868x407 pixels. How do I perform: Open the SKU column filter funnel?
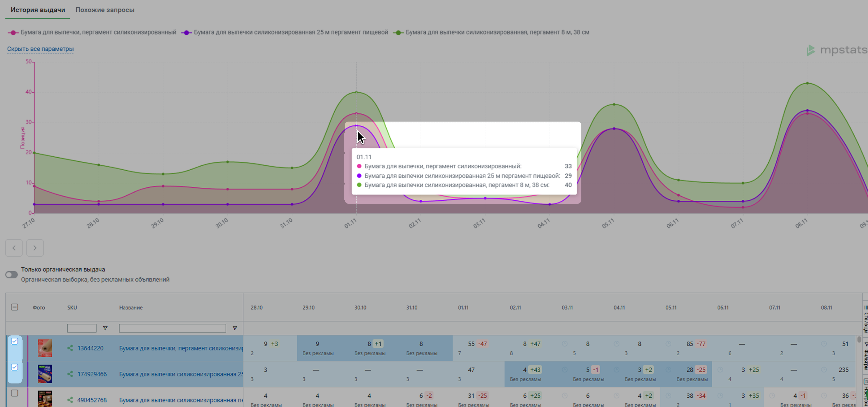pos(105,328)
